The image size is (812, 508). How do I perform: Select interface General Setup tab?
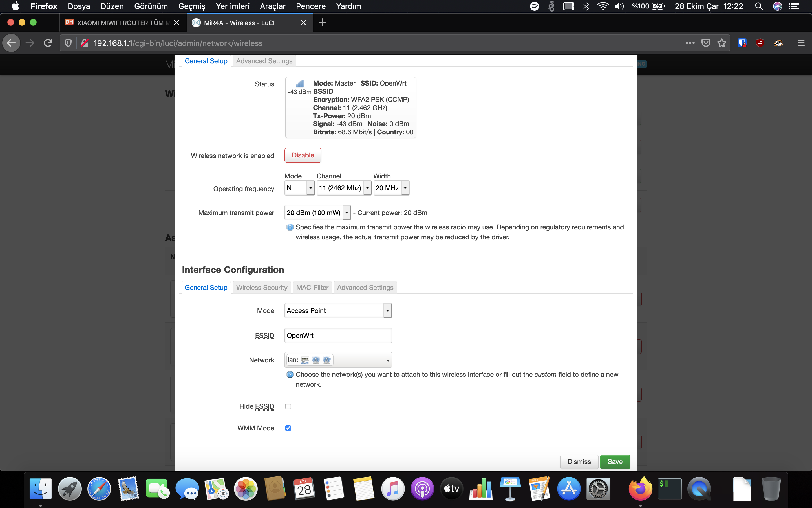click(206, 288)
